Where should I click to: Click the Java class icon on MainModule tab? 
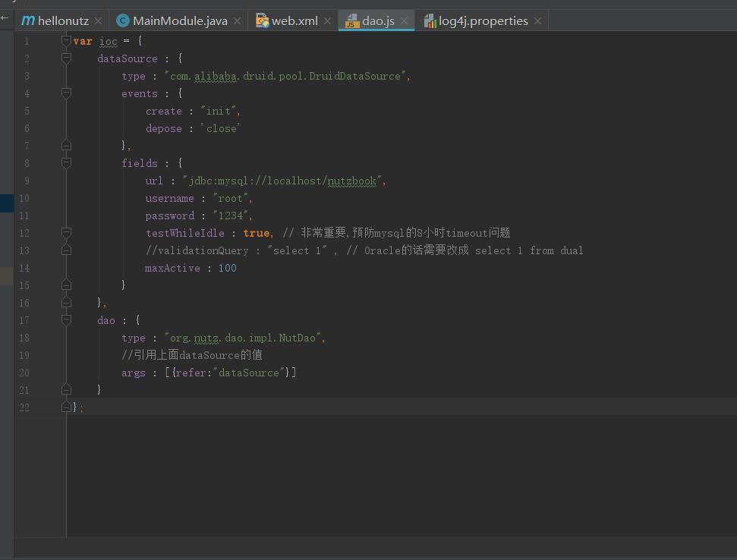coord(123,20)
